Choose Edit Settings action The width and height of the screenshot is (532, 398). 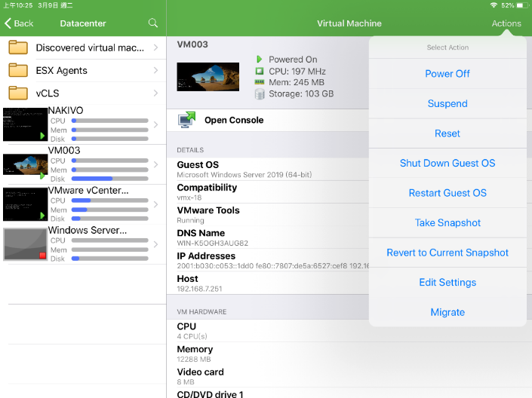click(x=447, y=283)
